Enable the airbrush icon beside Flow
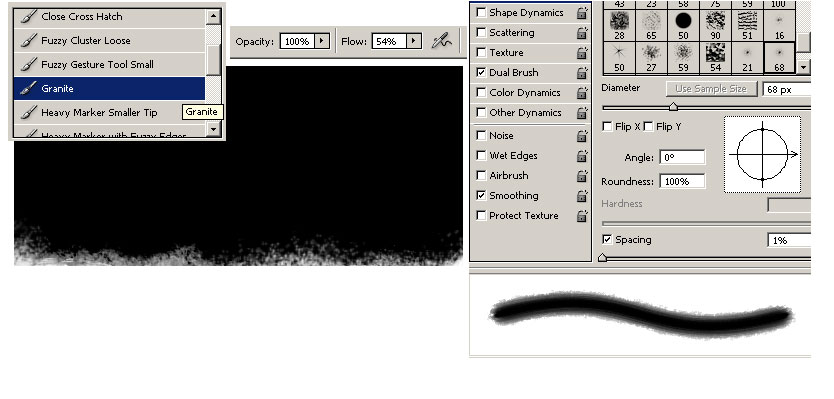Viewport: 834px width, 399px height. (x=442, y=41)
